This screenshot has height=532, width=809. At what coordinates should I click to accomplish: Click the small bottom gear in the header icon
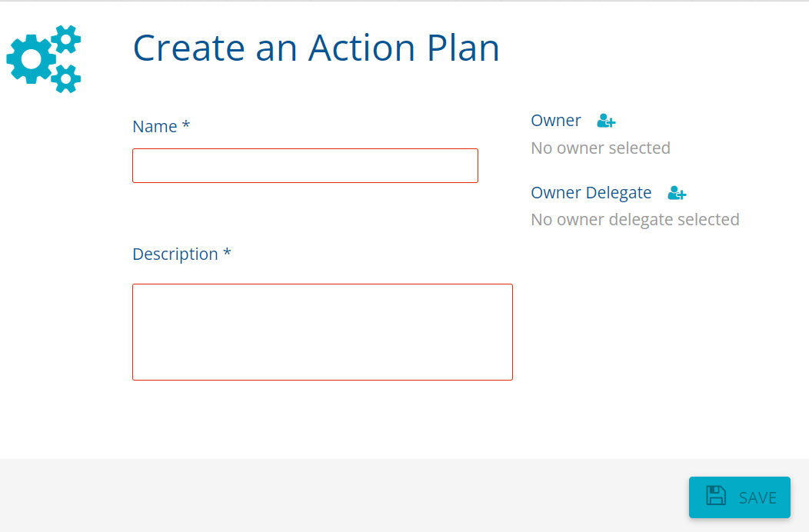point(66,78)
